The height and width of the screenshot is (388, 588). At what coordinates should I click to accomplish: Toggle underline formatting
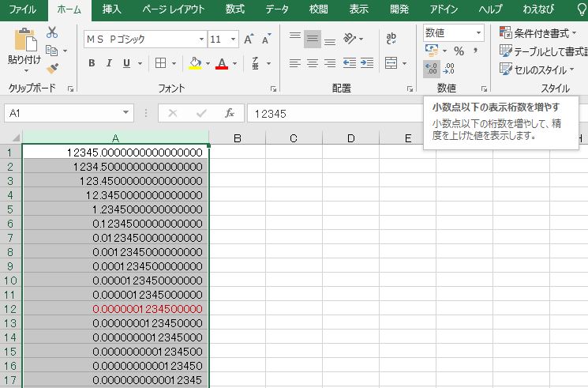126,63
